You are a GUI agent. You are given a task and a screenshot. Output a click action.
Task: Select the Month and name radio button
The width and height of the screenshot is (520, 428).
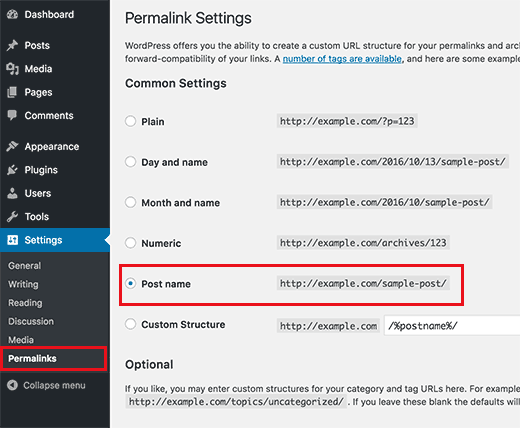[x=130, y=202]
